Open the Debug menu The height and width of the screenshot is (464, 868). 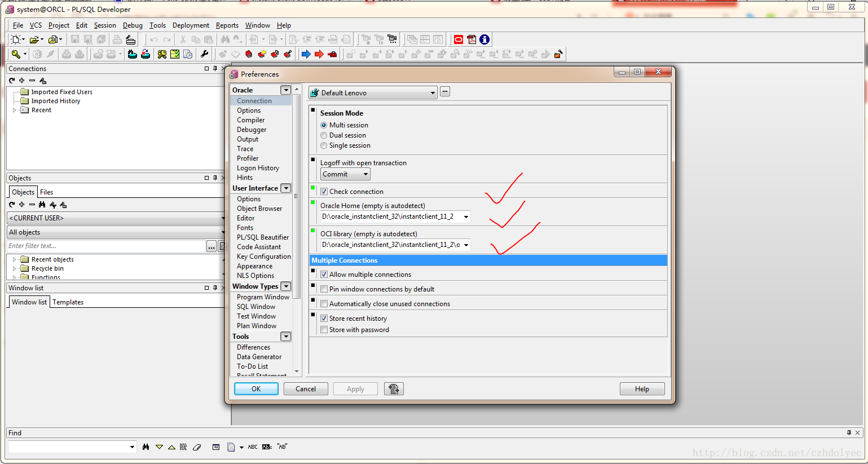point(133,25)
